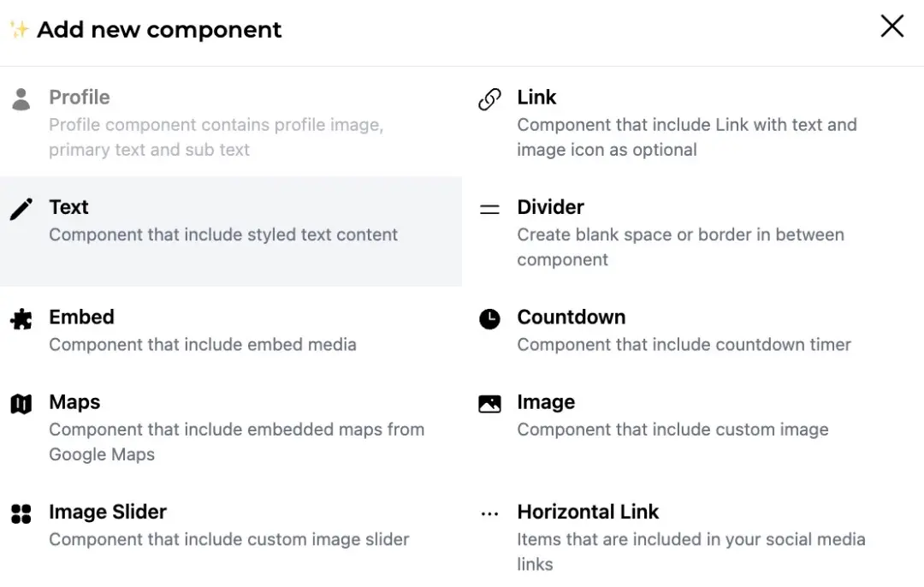Viewport: 924px width, 587px height.
Task: Close the Add new component dialog
Action: pyautogui.click(x=892, y=26)
